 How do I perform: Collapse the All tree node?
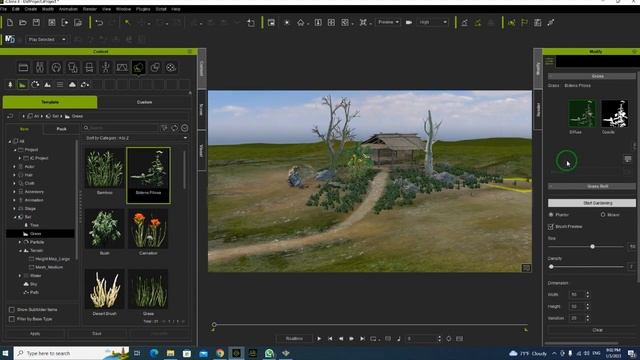10,142
